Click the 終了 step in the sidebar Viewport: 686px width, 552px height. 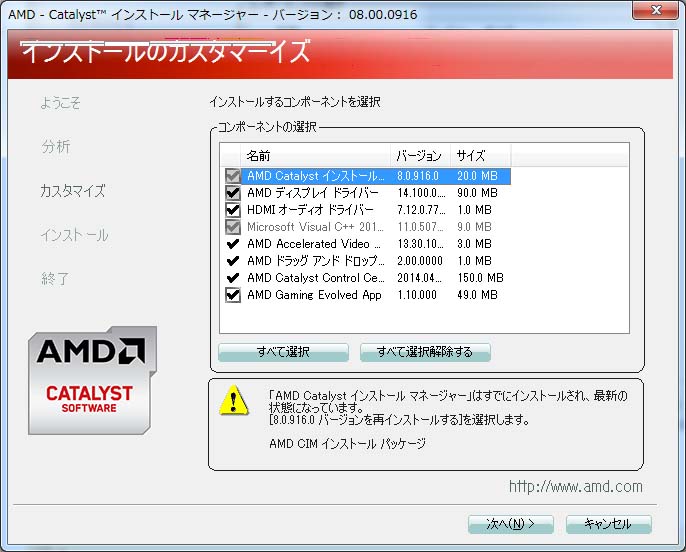[55, 279]
